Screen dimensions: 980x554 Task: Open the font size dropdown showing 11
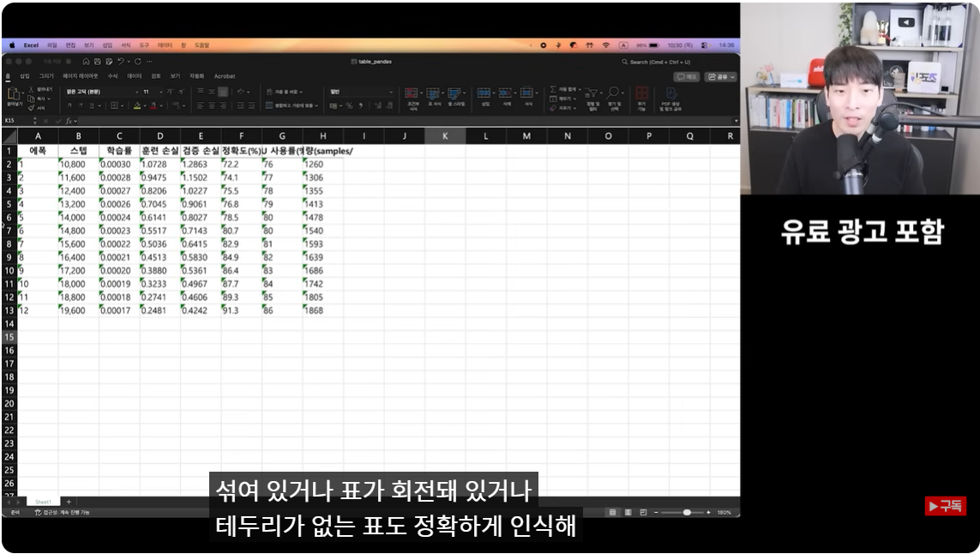coord(160,92)
